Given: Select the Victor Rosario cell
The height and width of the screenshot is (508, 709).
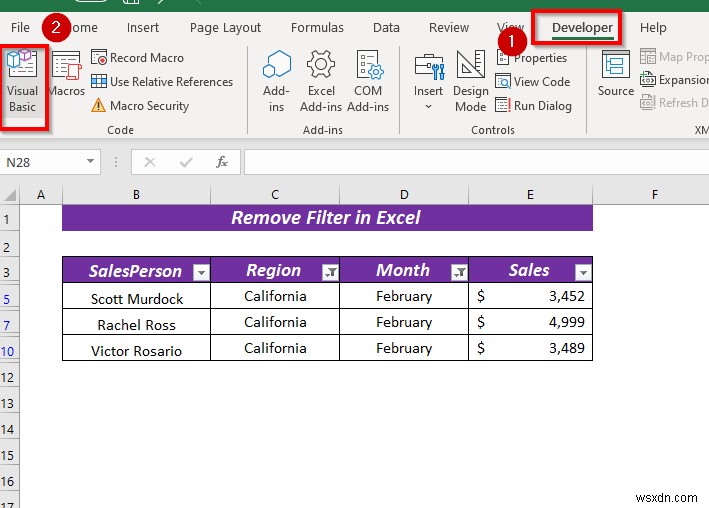Looking at the screenshot, I should [137, 348].
